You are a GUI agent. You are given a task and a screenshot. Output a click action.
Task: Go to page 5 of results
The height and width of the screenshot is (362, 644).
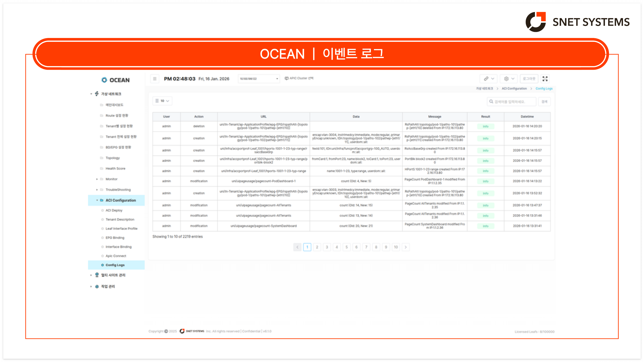[346, 247]
